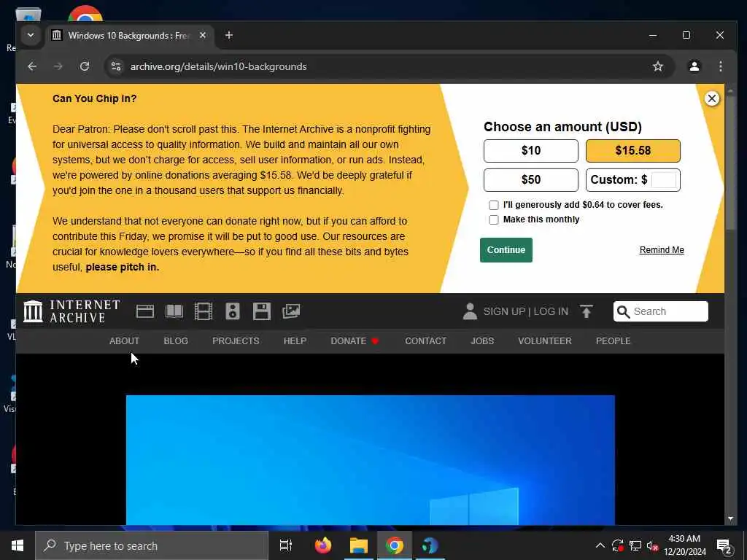Click the Custom amount input field
Screen dimensions: 747x560
[663, 180]
